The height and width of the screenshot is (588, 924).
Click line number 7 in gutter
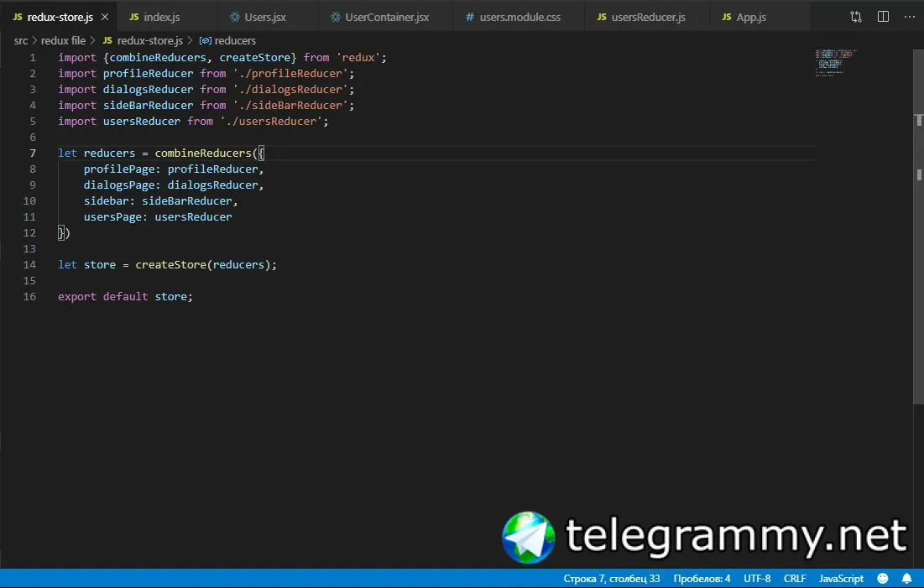(x=33, y=154)
